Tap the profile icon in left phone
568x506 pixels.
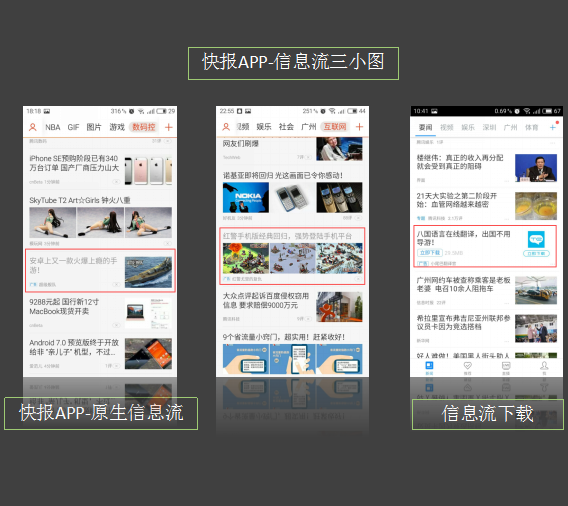pyautogui.click(x=33, y=127)
